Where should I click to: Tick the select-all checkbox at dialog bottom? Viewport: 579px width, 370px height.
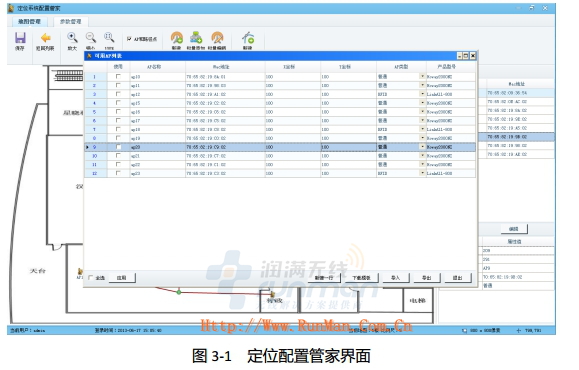(x=91, y=278)
